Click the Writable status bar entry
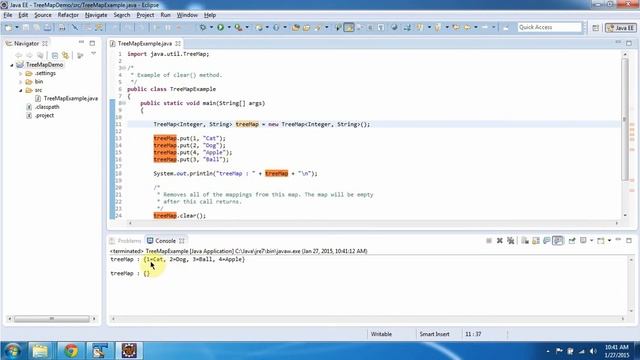640x360 pixels. pyautogui.click(x=381, y=334)
